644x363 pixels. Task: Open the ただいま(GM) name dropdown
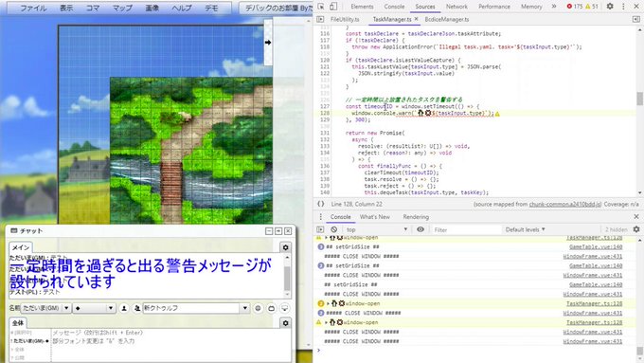(x=46, y=308)
